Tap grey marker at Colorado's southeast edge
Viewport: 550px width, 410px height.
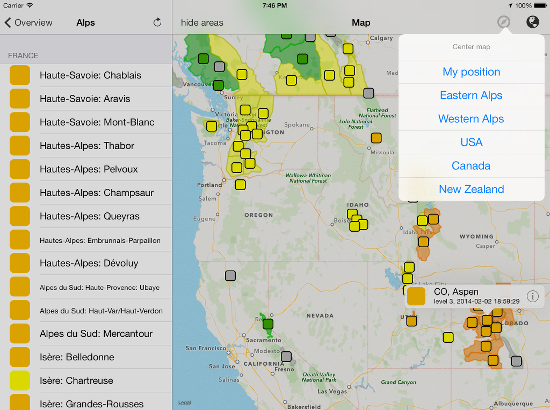point(516,361)
